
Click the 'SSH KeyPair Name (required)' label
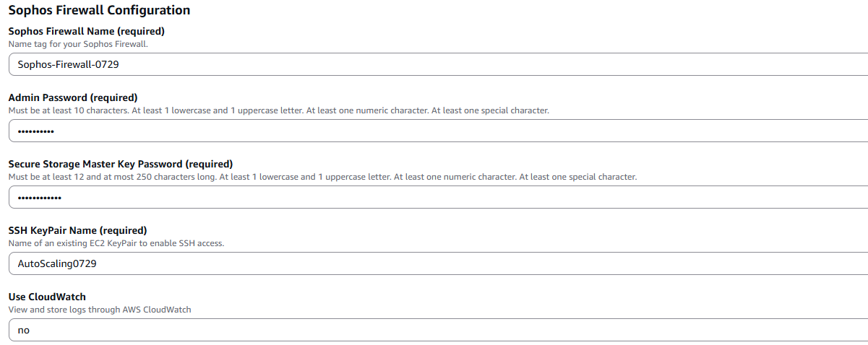[77, 230]
